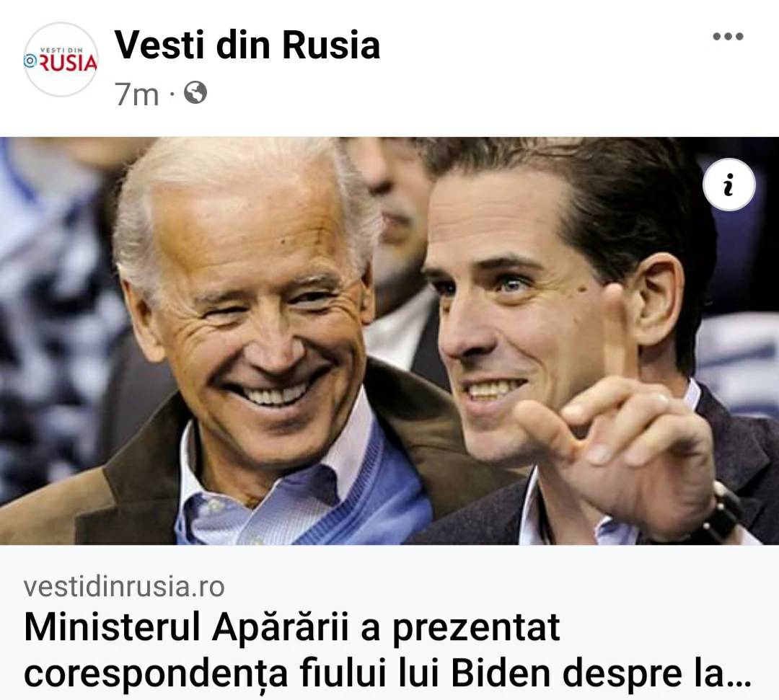This screenshot has height=700, width=779.
Task: Tap the info 'i' button on photo
Action: tap(729, 185)
